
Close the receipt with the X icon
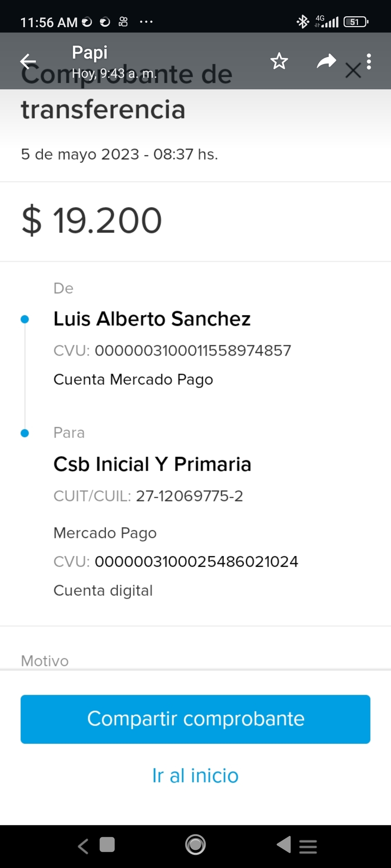click(x=353, y=71)
